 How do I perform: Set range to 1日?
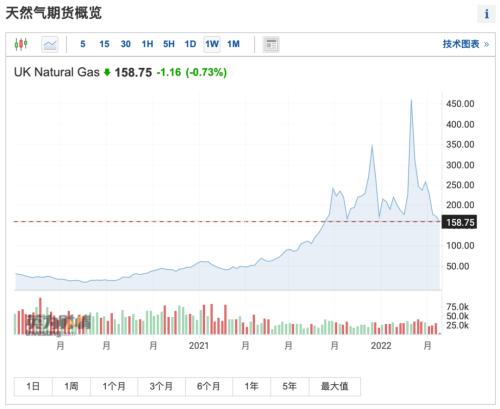click(33, 387)
